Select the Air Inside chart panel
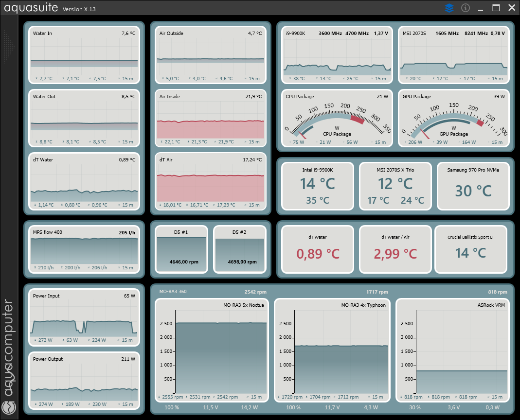This screenshot has width=520, height=420. point(211,118)
